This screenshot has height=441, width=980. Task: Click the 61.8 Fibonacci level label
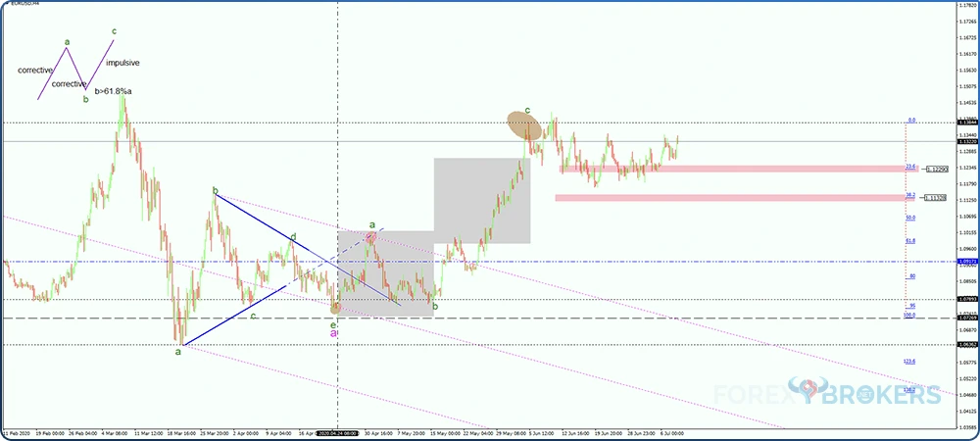pos(910,240)
